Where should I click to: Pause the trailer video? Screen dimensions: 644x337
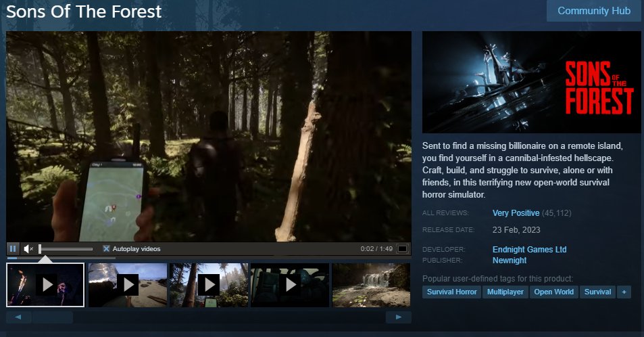point(13,248)
